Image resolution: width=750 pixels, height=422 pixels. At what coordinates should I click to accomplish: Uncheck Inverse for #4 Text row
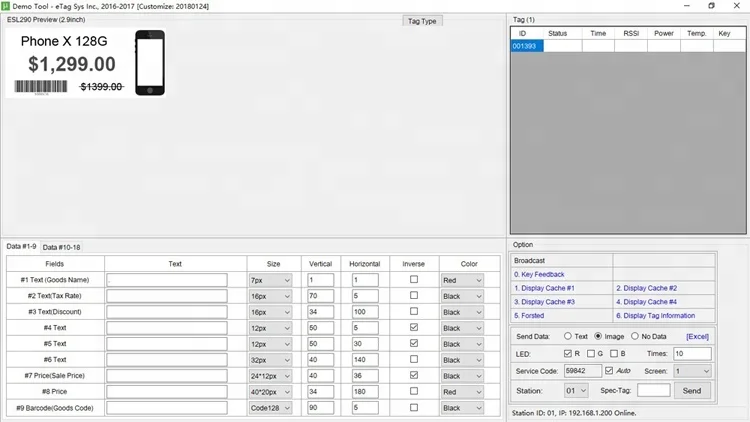click(x=413, y=328)
